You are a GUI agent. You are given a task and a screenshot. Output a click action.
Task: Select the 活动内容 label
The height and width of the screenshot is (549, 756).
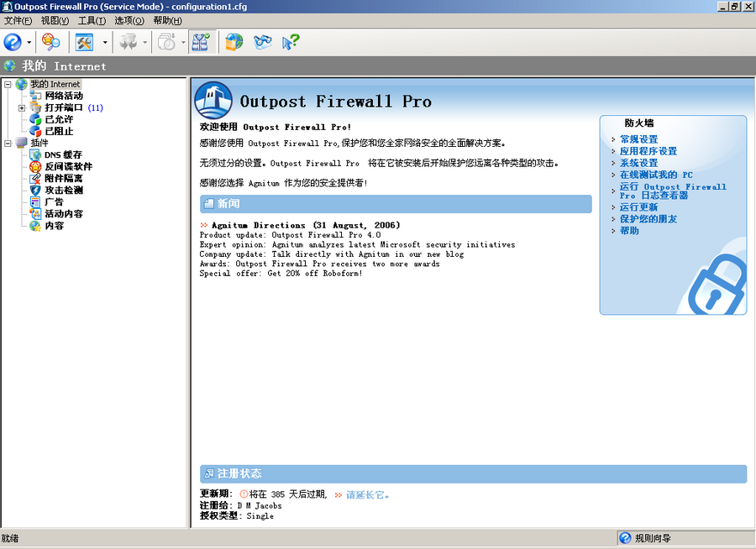[64, 213]
